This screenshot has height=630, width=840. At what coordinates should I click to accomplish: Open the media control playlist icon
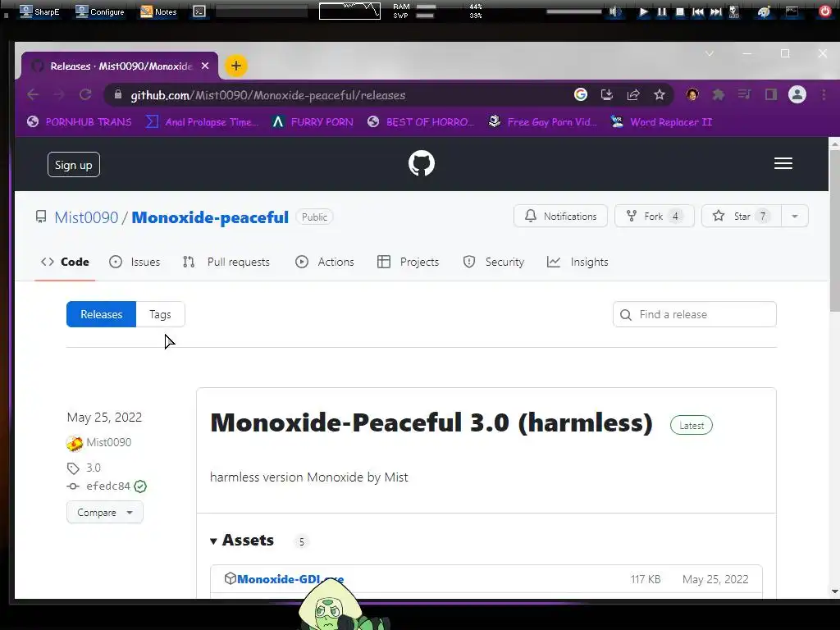744,95
